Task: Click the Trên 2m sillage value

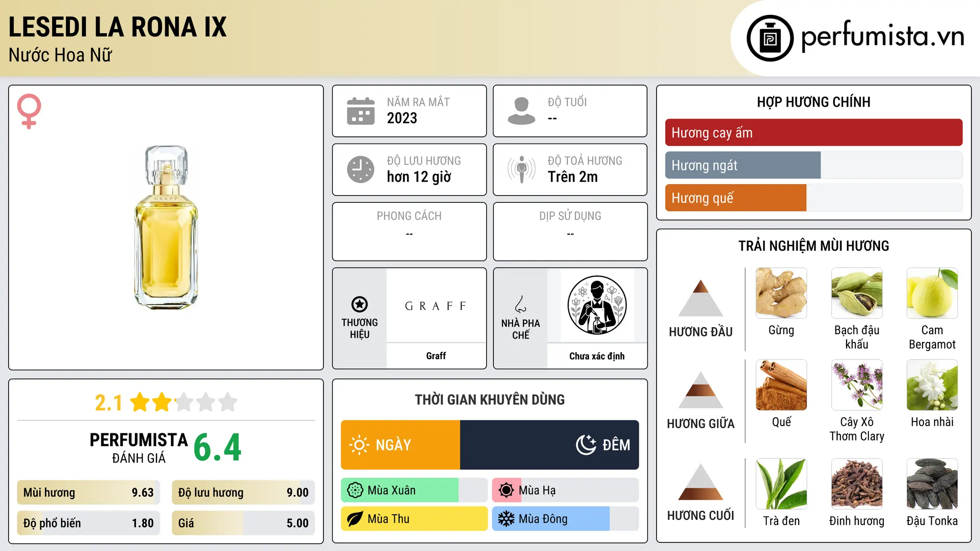Action: click(x=573, y=177)
